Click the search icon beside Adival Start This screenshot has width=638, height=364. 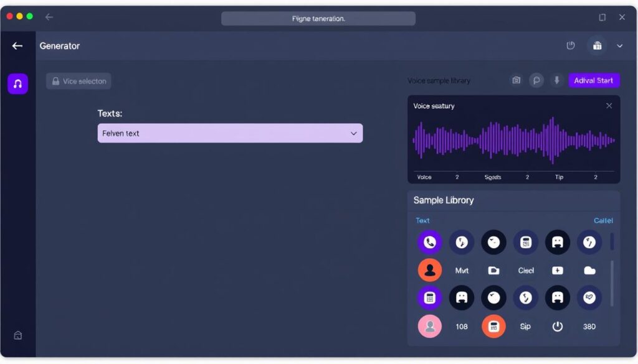536,80
